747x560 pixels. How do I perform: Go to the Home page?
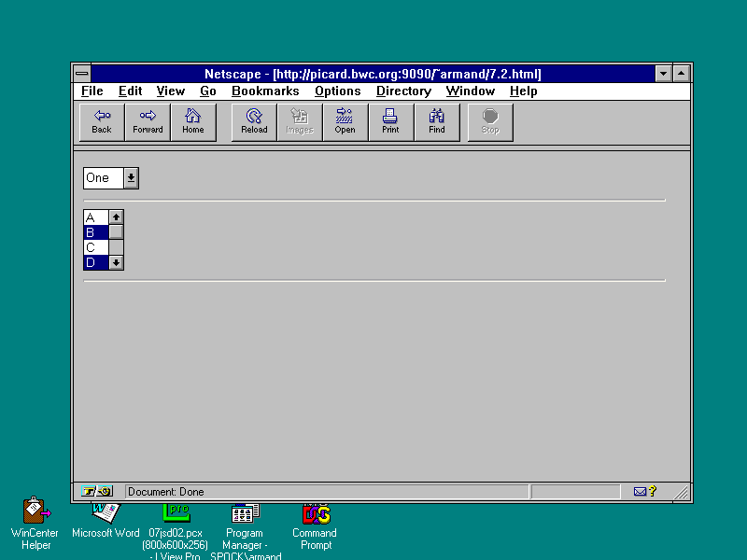[193, 122]
